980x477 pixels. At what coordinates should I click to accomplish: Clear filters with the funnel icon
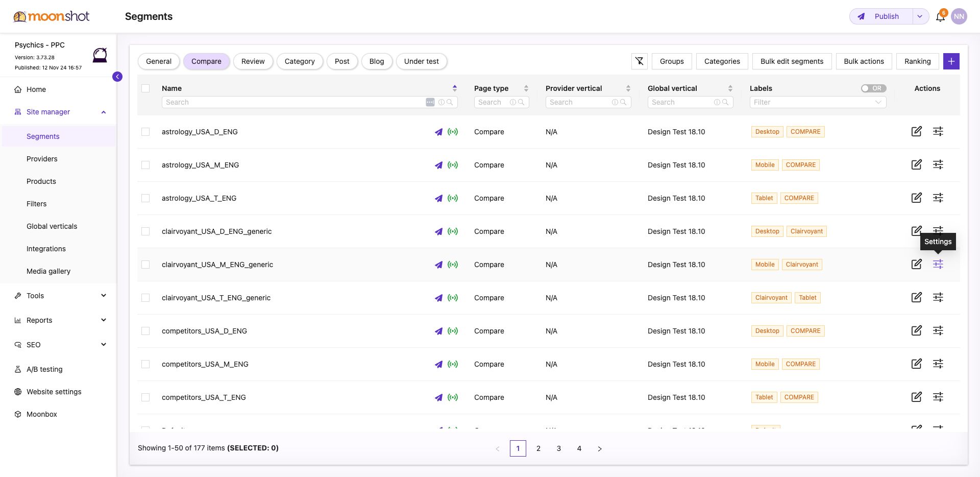[640, 61]
